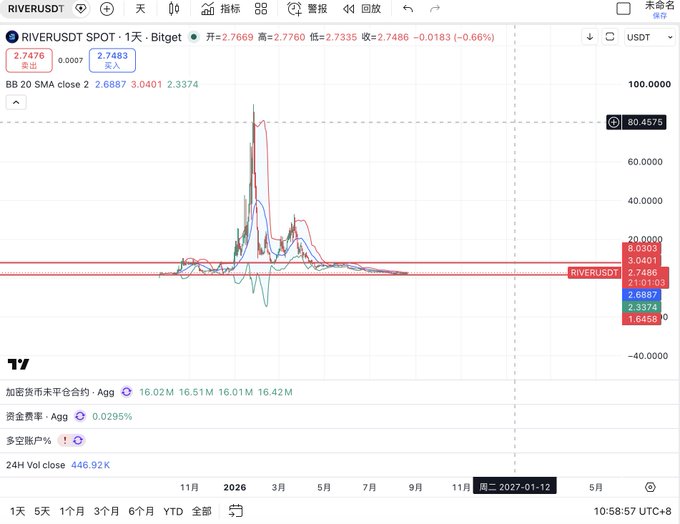The height and width of the screenshot is (524, 680).
Task: Click the 1.6458 red price level label
Action: pos(641,319)
